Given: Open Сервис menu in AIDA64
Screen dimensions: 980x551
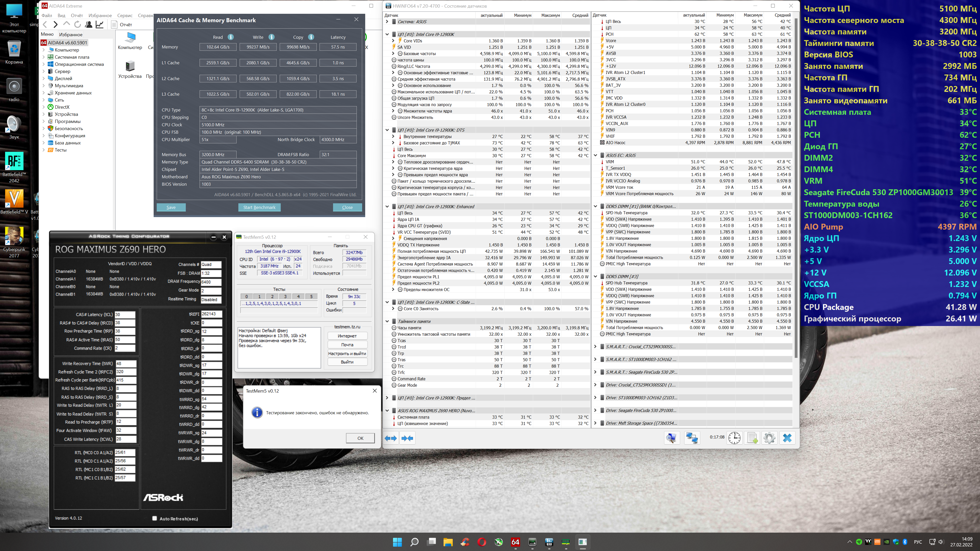Looking at the screenshot, I should pyautogui.click(x=124, y=16).
